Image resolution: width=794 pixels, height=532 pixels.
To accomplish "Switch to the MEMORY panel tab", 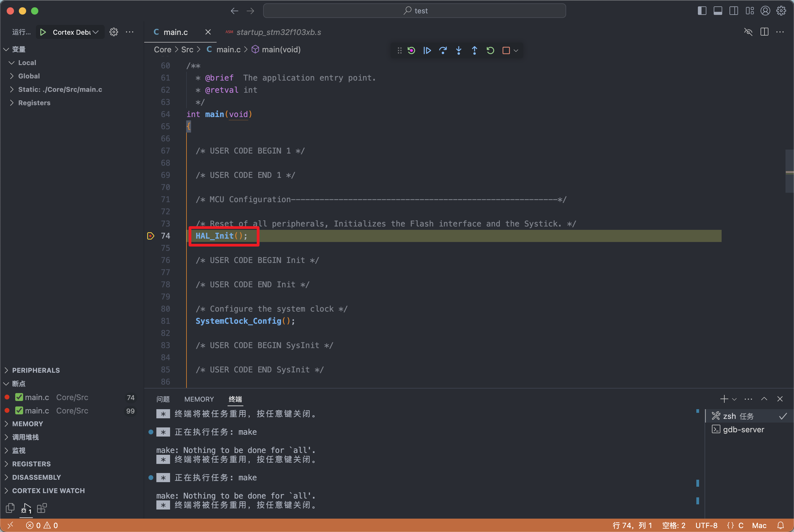I will coord(199,399).
